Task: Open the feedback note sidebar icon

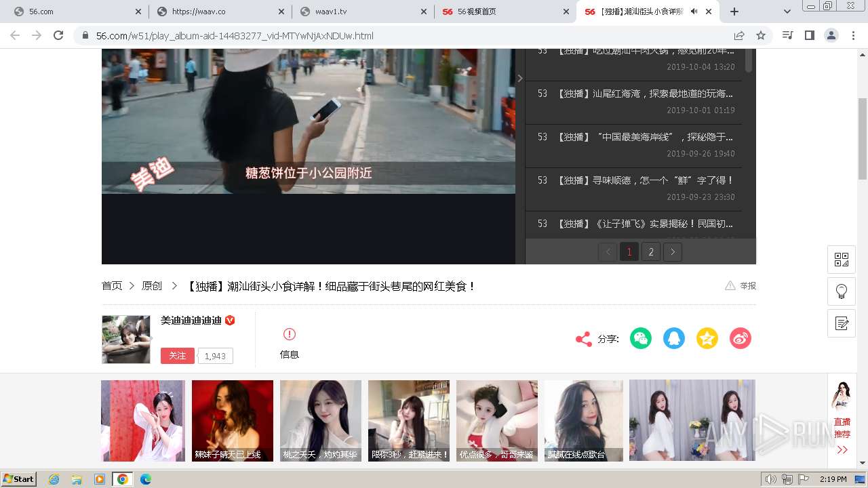Action: click(842, 323)
